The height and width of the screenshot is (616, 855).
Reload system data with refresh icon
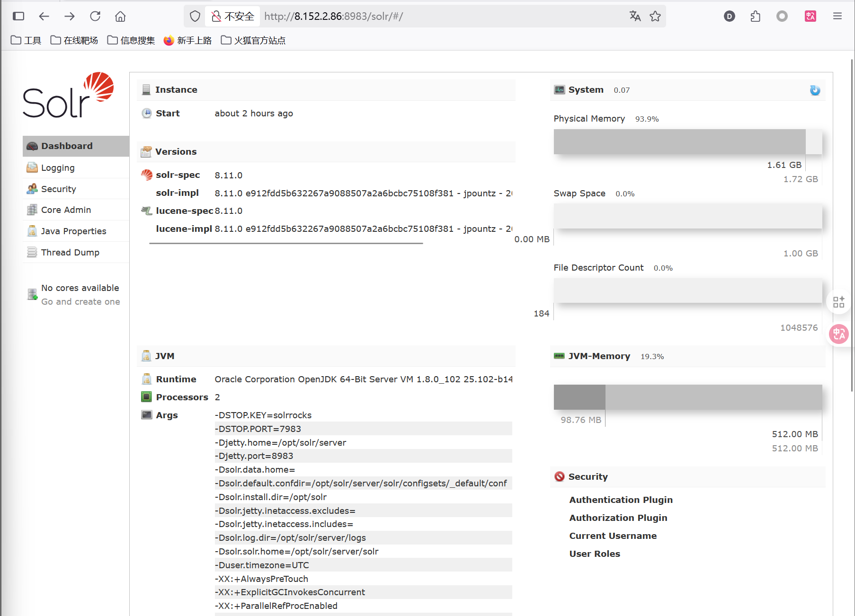click(815, 90)
